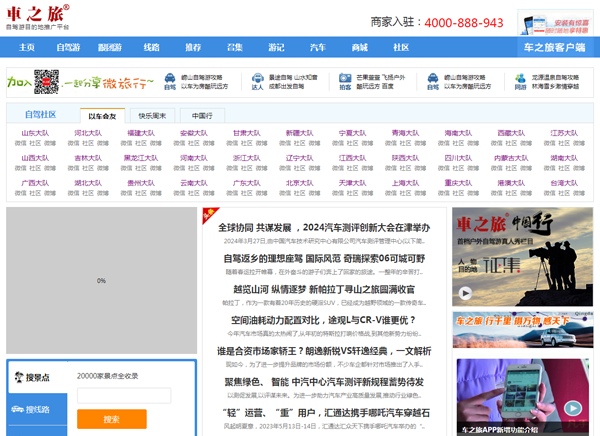Open 召集 in the navigation bar
This screenshot has height=436, width=600.
tap(235, 47)
